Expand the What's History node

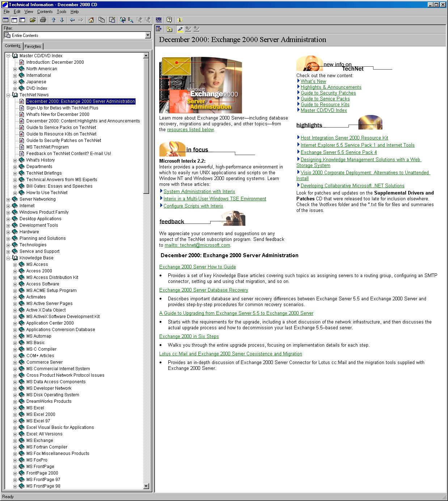(x=15, y=160)
